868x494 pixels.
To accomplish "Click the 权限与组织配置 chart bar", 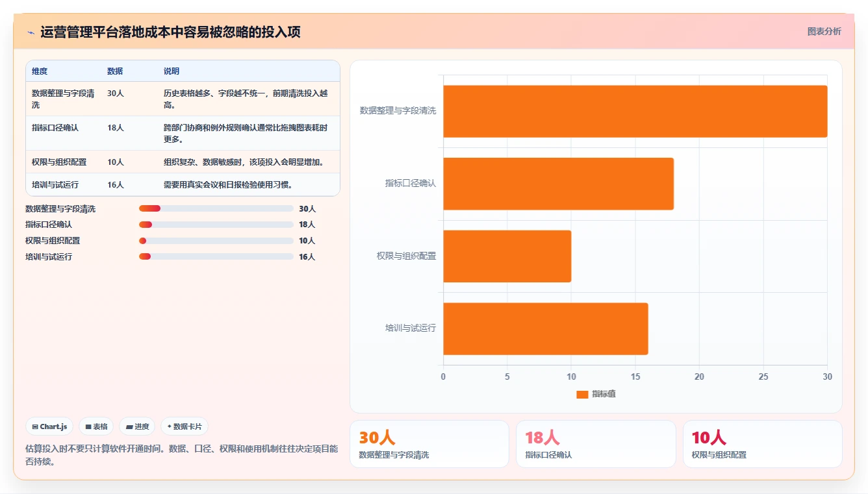I will click(507, 256).
